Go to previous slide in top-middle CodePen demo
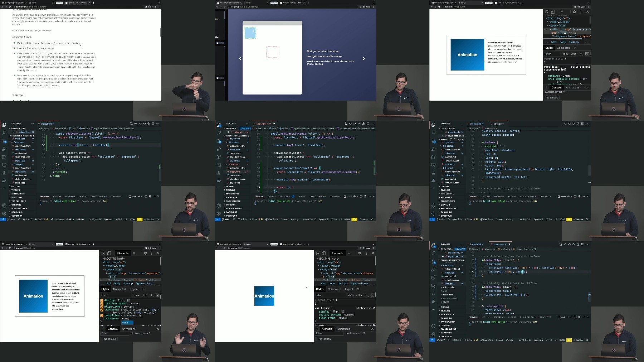The width and height of the screenshot is (644, 362). (240, 58)
